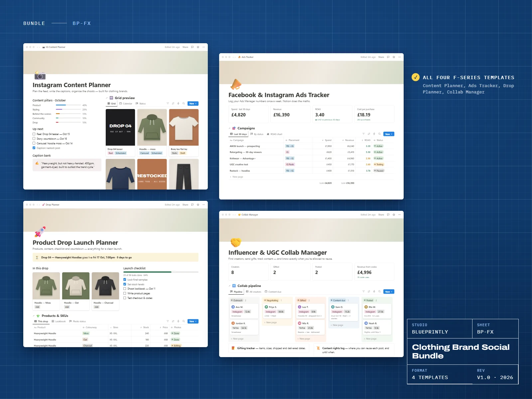Click the camera page icon of Instagram Content Planner
Viewport: 532px width, 399px height.
(x=40, y=75)
